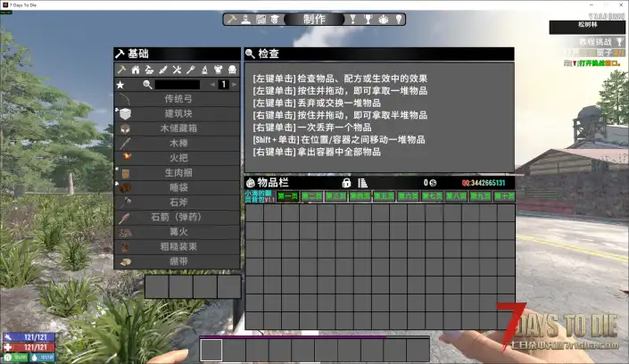The width and height of the screenshot is (629, 364).
Task: Select the 传统弓 recipe
Action: tap(178, 99)
